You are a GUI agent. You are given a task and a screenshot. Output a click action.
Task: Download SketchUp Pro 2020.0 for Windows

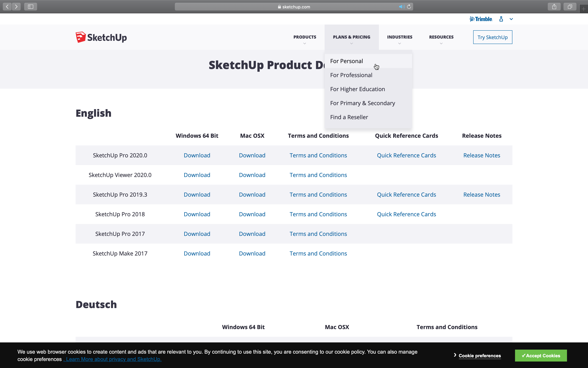point(197,155)
